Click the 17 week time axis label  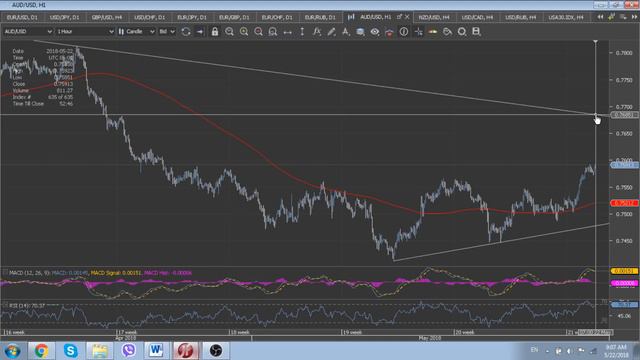tap(127, 332)
